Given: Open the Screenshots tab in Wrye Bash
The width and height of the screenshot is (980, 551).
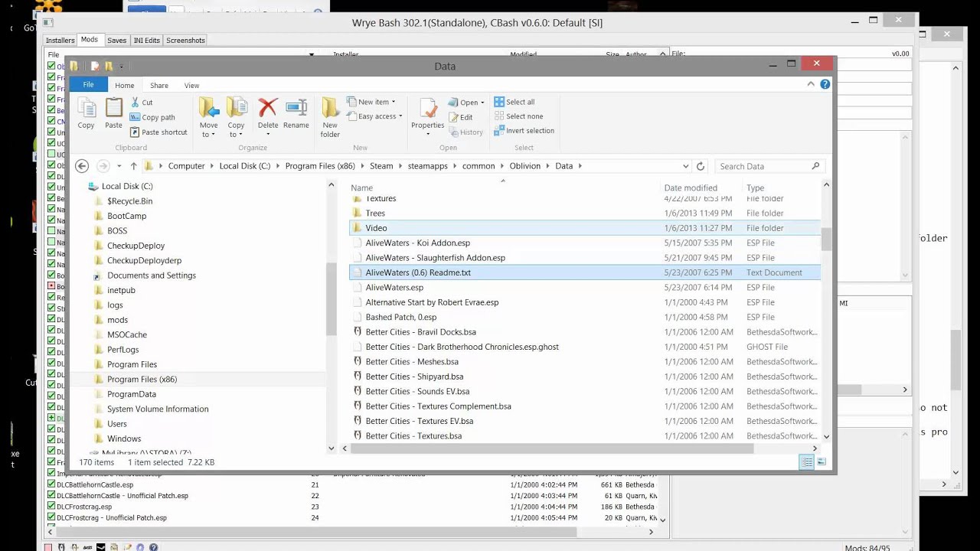Looking at the screenshot, I should [185, 40].
